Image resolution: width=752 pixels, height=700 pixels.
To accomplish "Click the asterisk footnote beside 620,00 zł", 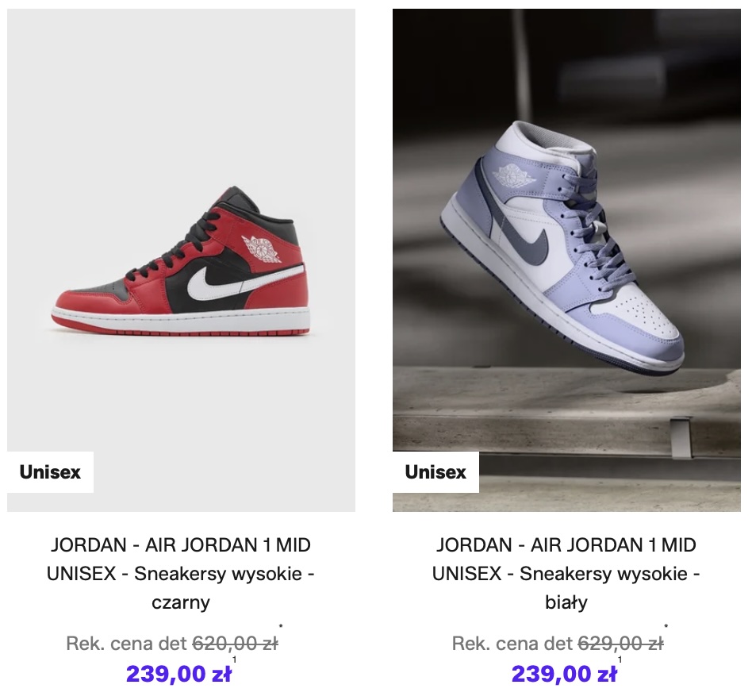I will (281, 627).
